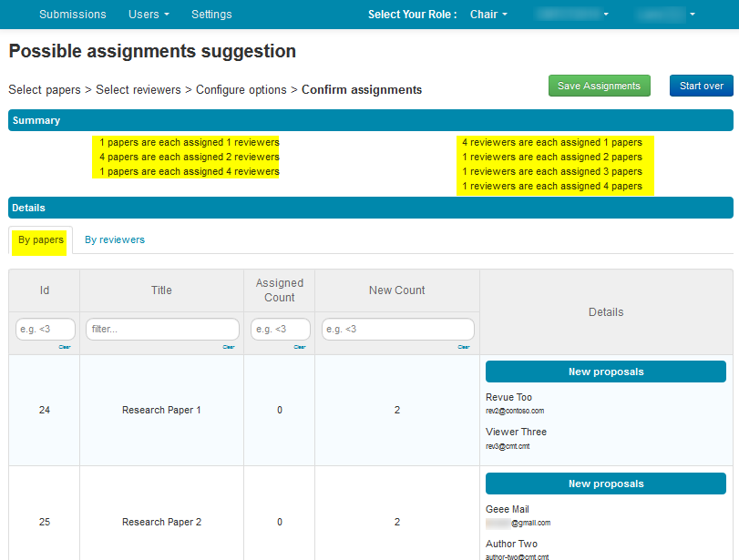
Task: Clear the Id filter
Action: coord(65,347)
